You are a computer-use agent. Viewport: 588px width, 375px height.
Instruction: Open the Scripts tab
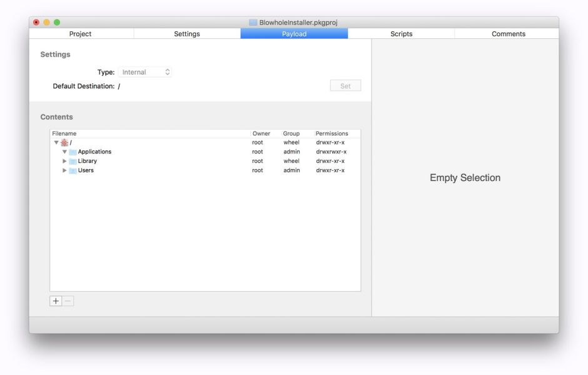click(401, 34)
